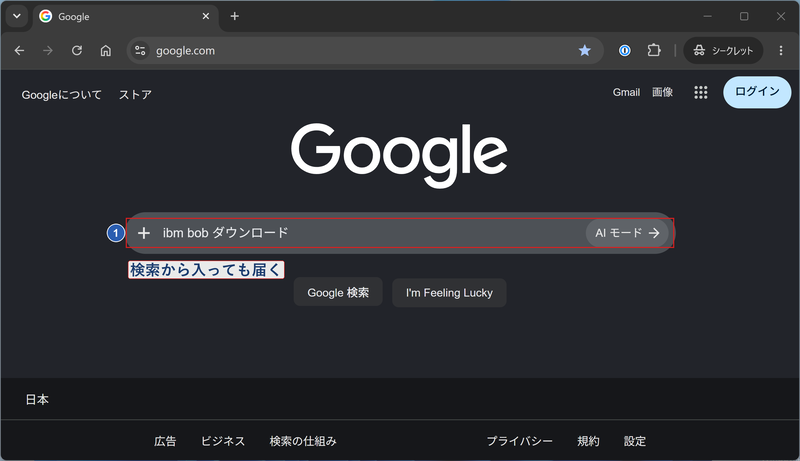Open the tab search dropdown arrow

[x=17, y=16]
